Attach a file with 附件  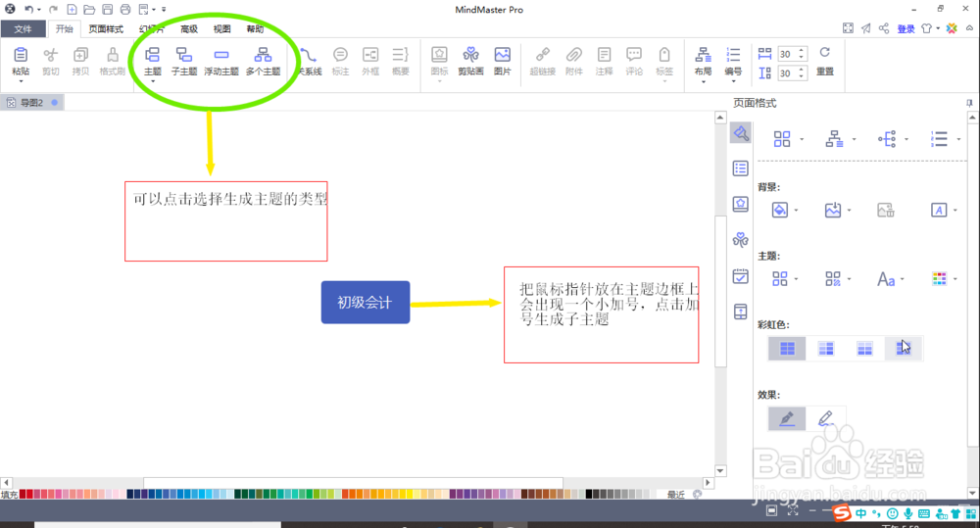pyautogui.click(x=573, y=62)
